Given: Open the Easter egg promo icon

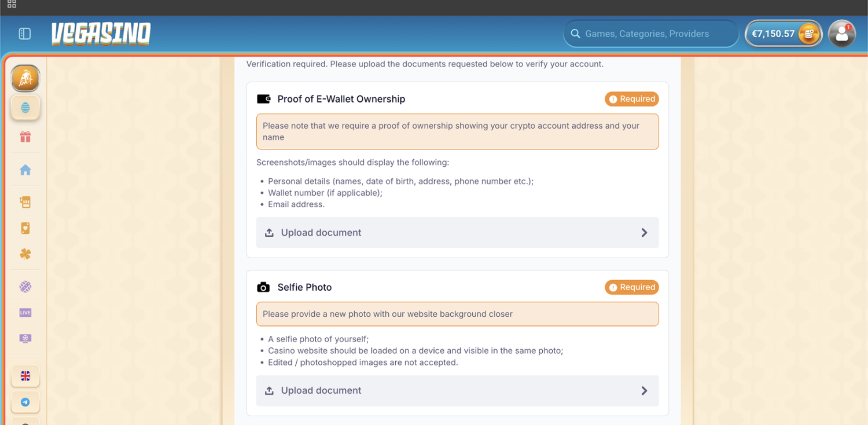Looking at the screenshot, I should click(25, 108).
